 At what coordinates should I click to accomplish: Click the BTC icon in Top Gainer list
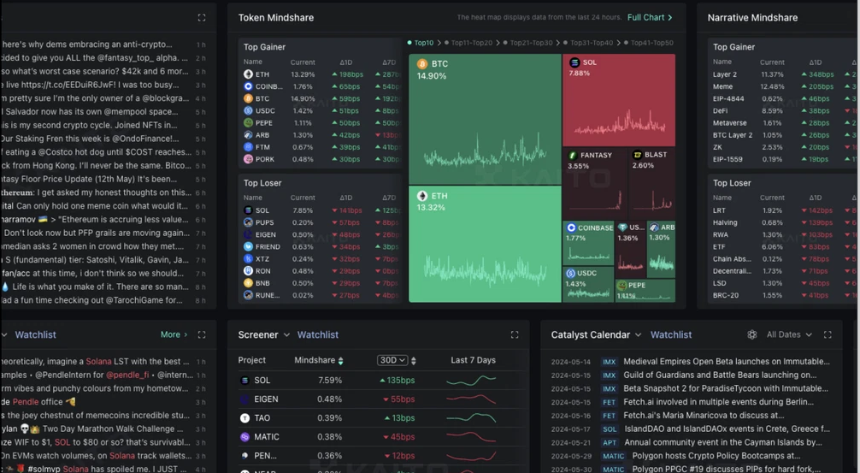248,98
